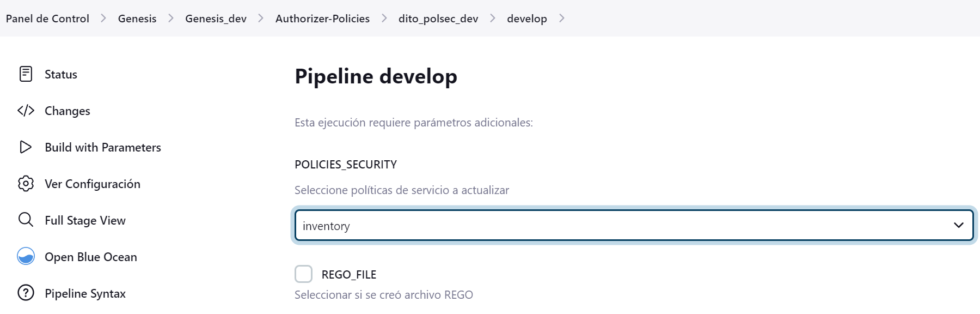Open the POLICIES_SECURITY inventory dropdown

coord(634,226)
